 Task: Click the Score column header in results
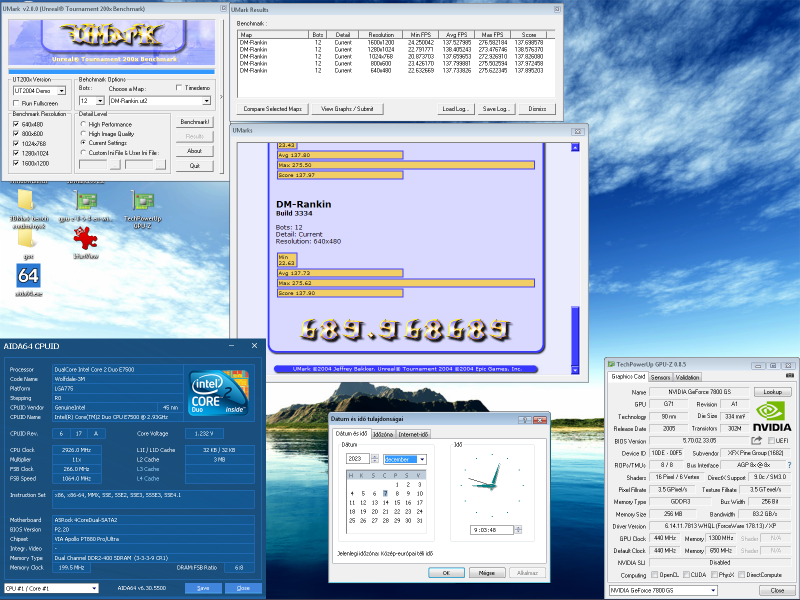(529, 35)
